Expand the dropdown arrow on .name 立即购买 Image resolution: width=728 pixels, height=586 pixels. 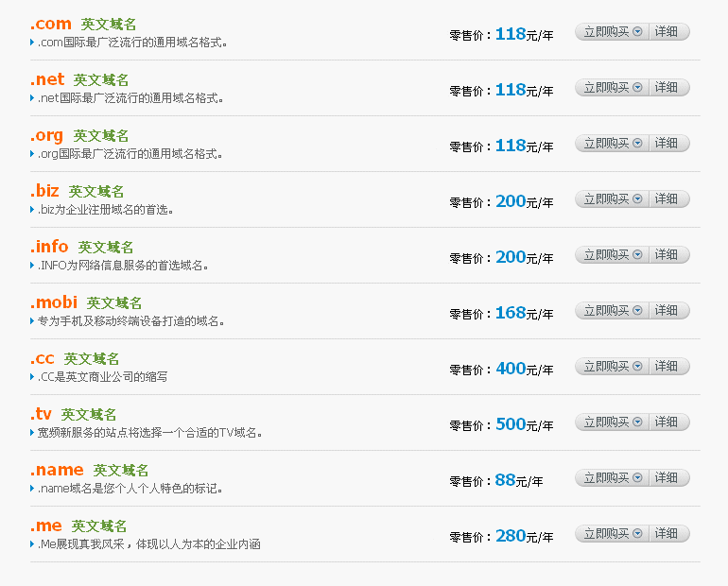(637, 478)
